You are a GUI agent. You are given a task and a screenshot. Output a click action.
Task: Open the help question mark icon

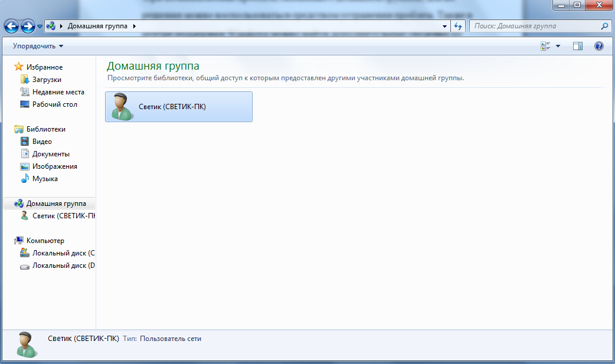tap(598, 46)
